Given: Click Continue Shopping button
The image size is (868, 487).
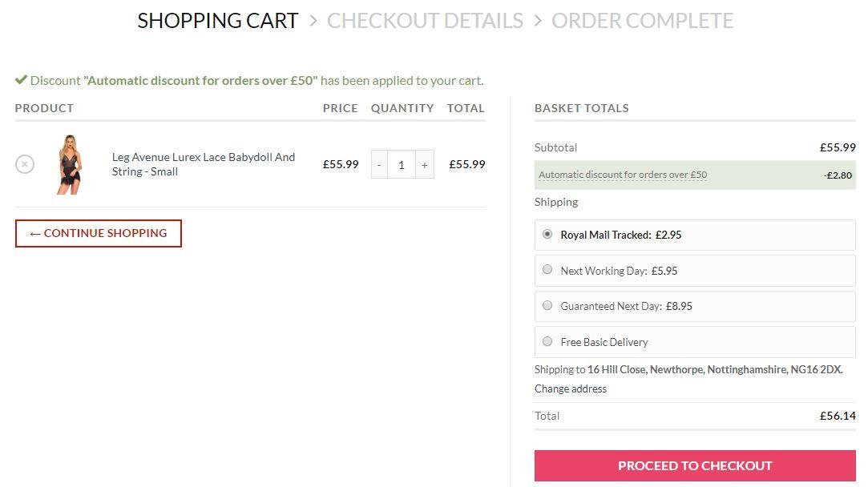Looking at the screenshot, I should pyautogui.click(x=99, y=234).
